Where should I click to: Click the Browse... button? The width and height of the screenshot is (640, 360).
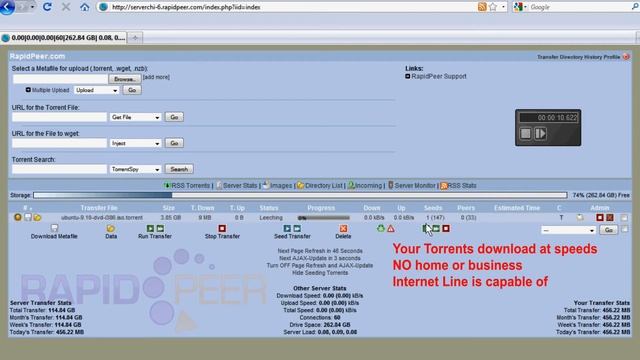pyautogui.click(x=124, y=79)
